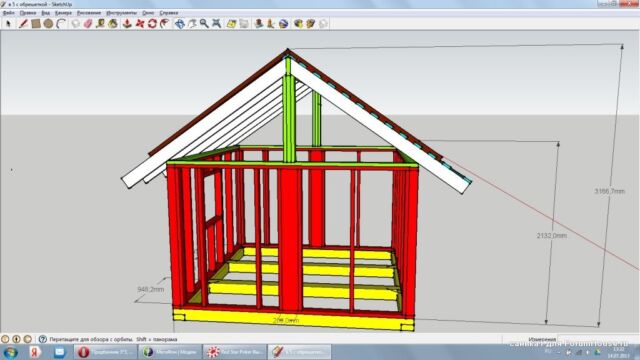
Task: Open the Файл menu
Action: coord(9,13)
